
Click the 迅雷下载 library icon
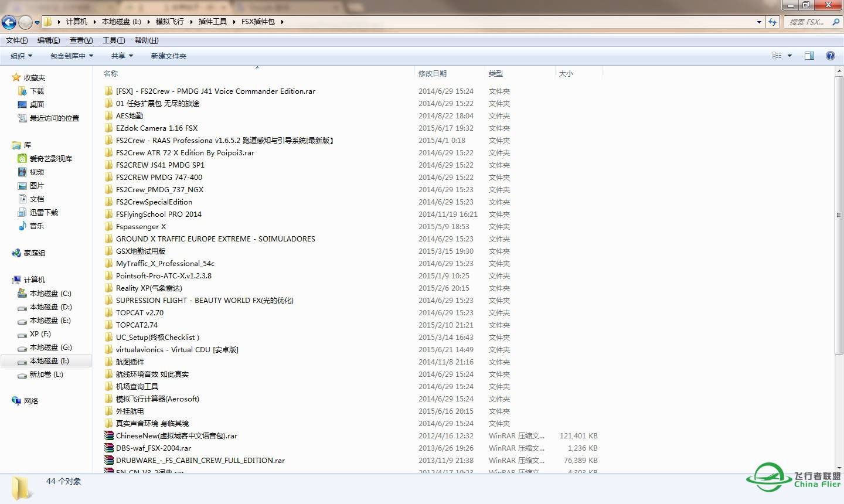tap(22, 212)
